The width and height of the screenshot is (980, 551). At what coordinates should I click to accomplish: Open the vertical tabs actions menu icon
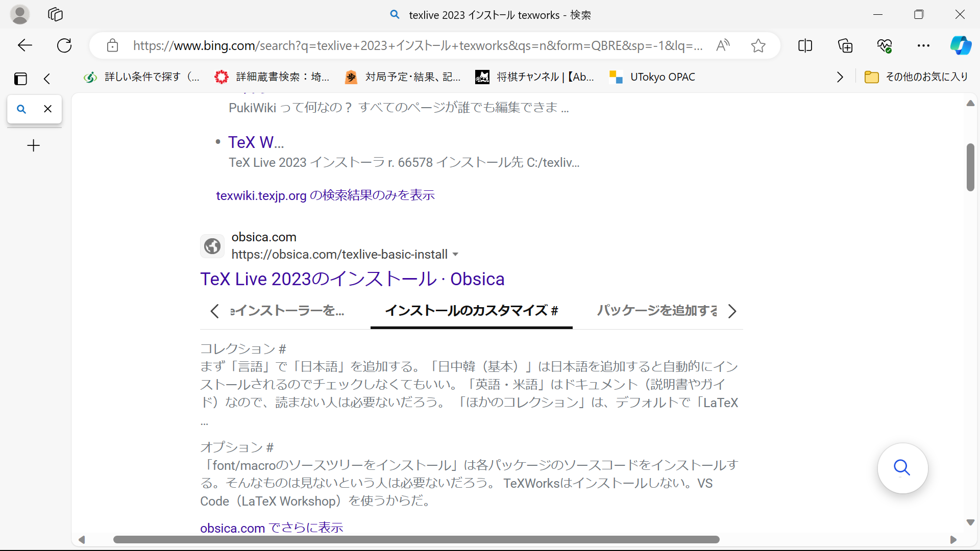tap(20, 79)
